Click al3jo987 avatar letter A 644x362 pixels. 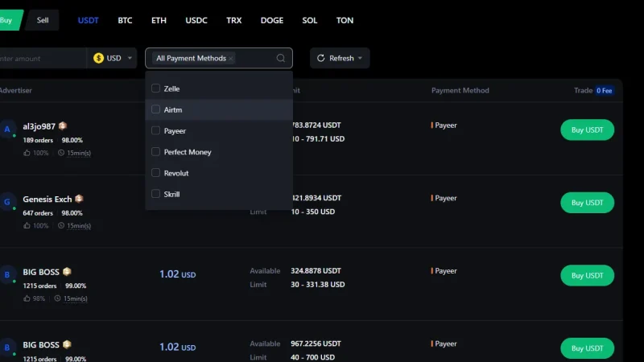tap(7, 130)
